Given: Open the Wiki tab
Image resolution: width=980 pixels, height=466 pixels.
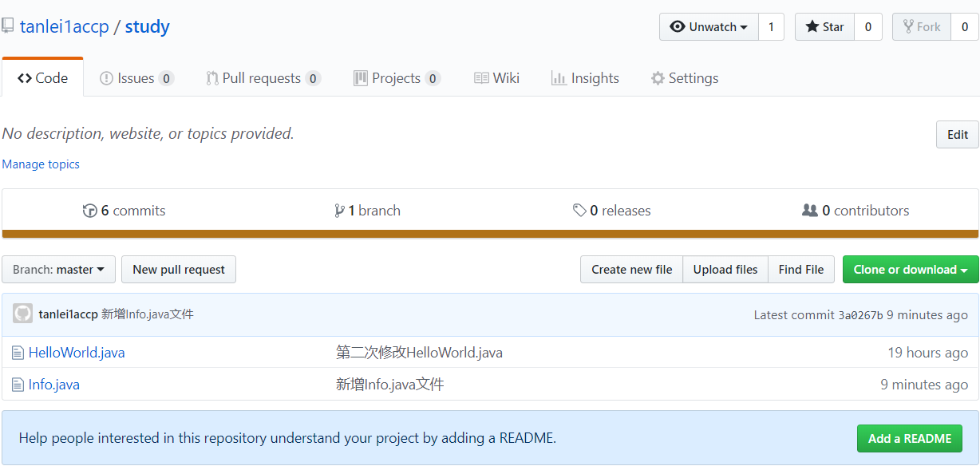Looking at the screenshot, I should tap(496, 78).
